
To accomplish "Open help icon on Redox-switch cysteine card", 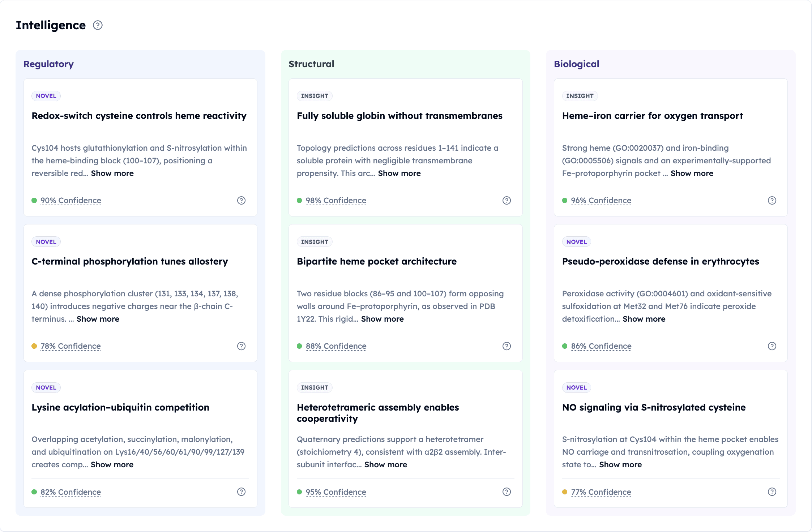I will coord(241,201).
